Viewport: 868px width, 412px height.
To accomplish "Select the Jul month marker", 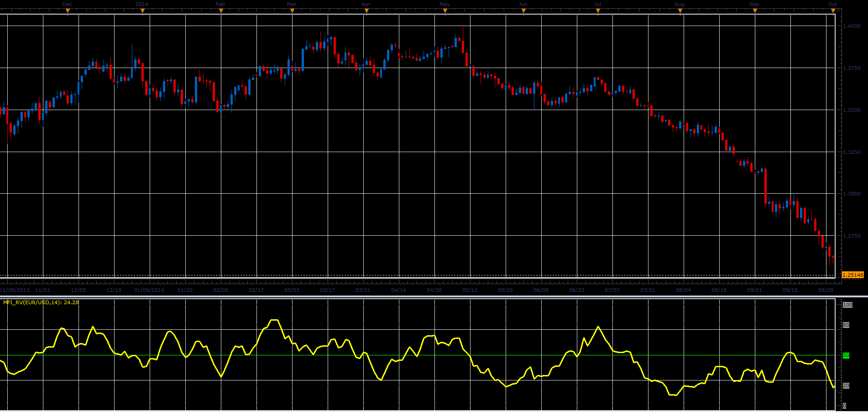I will 598,12.
